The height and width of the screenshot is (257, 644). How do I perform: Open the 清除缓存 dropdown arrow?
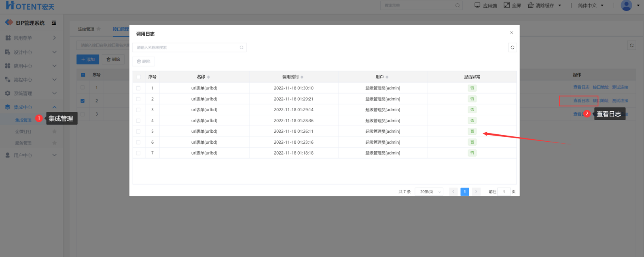pos(559,6)
